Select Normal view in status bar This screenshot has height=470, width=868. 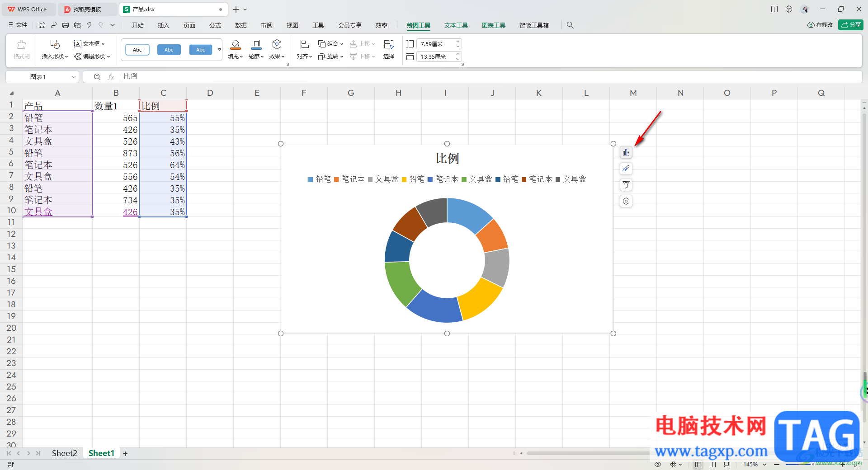[x=698, y=465]
